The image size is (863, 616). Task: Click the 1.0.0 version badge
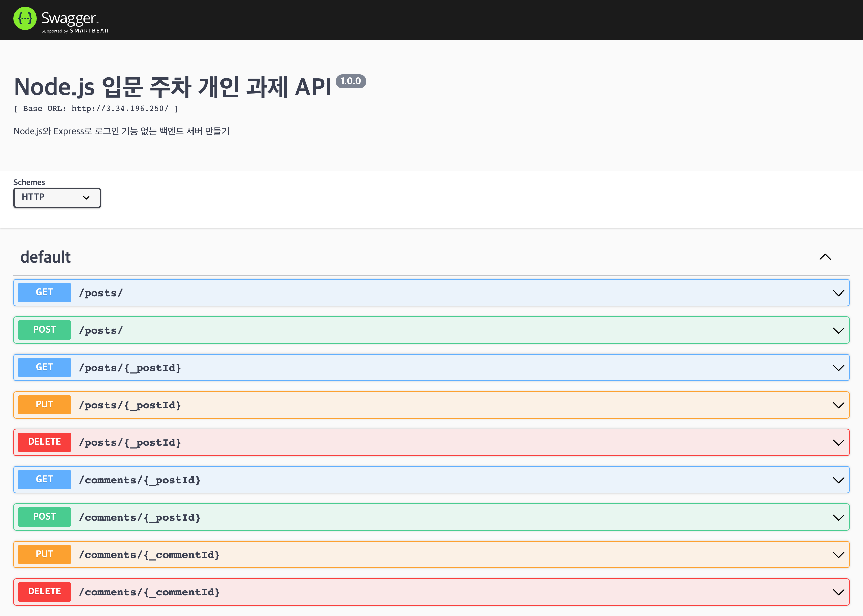351,81
